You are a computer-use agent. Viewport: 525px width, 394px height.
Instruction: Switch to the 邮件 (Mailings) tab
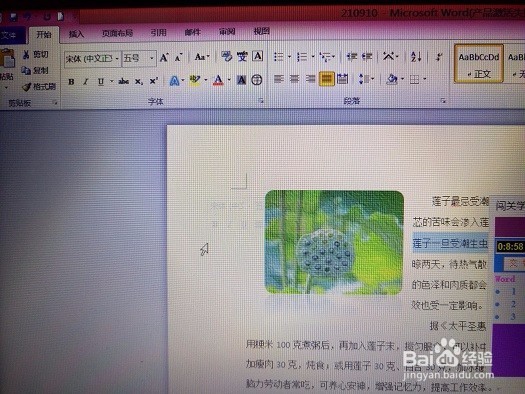pyautogui.click(x=193, y=32)
